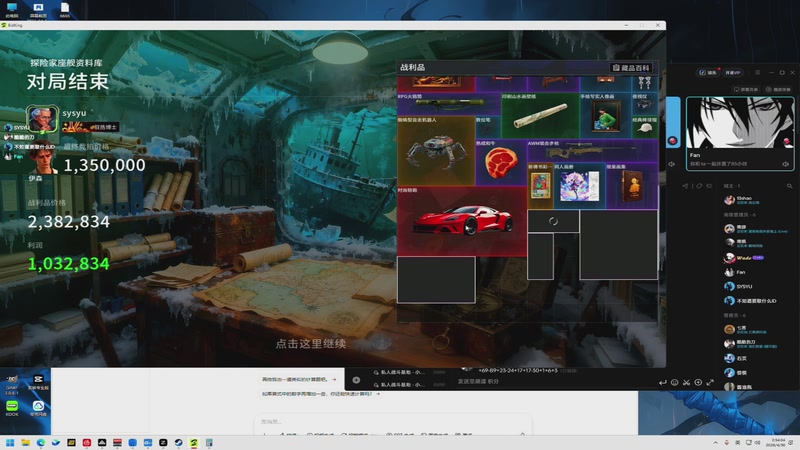Open Fan's video card in voice panel
800x450 pixels.
point(740,133)
